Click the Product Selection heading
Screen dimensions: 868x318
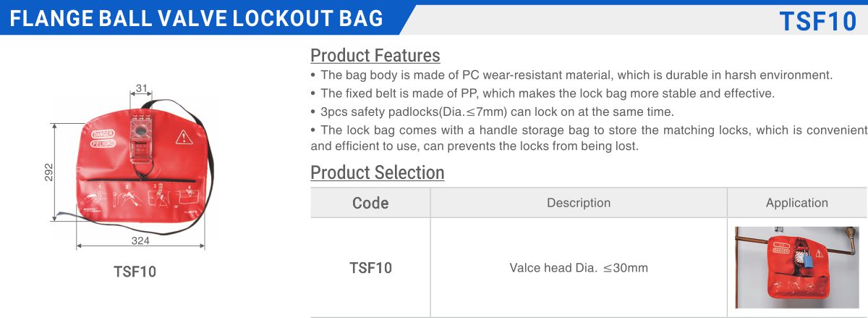(x=377, y=172)
